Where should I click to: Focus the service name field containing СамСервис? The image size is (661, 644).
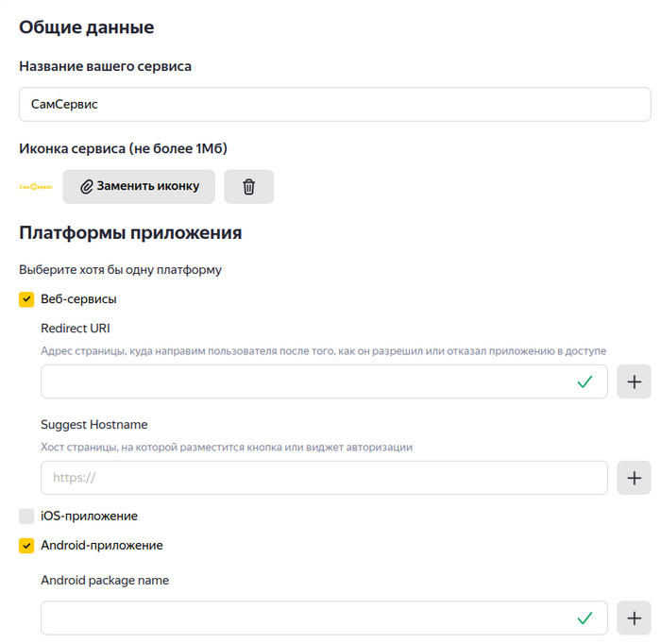click(x=334, y=105)
